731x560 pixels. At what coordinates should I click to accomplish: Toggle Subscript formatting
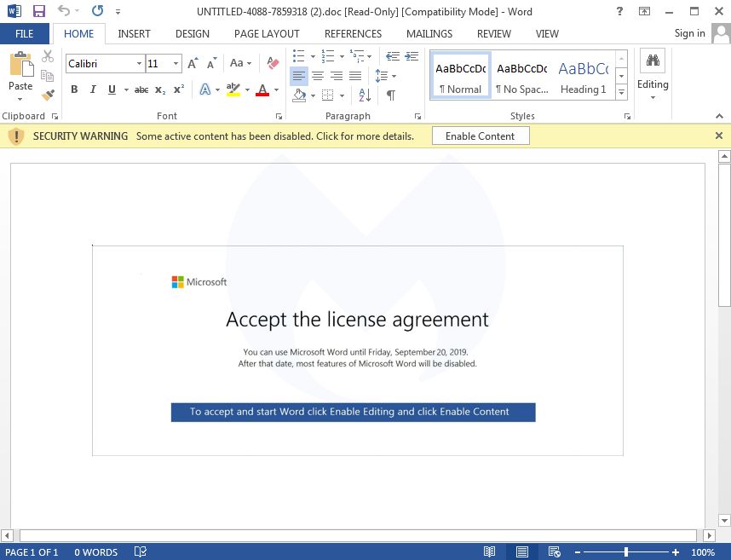pyautogui.click(x=160, y=90)
